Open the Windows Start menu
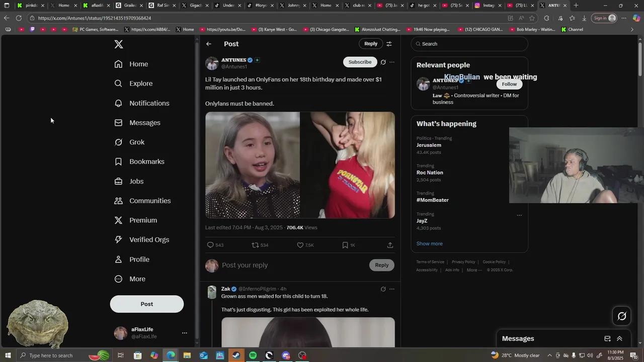This screenshot has width=644, height=362. [x=8, y=355]
